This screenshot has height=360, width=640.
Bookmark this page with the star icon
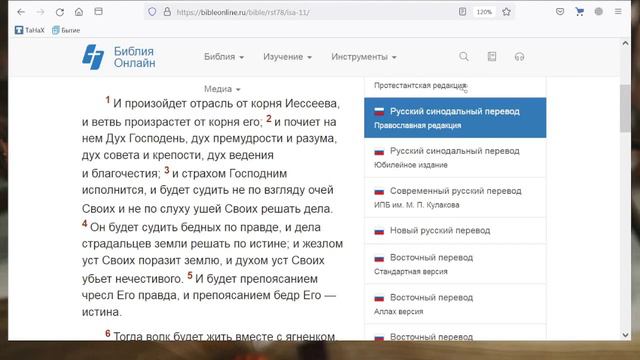pos(507,12)
